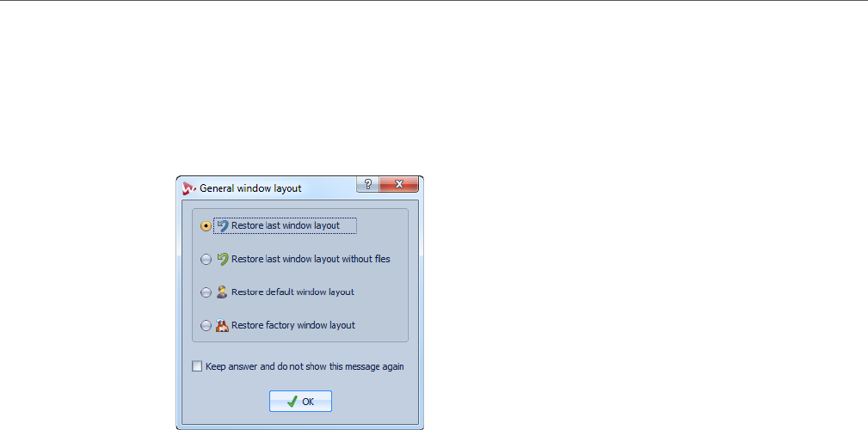Click the Restore factory window layout text
Viewport: 868px width, 430px height.
point(293,325)
